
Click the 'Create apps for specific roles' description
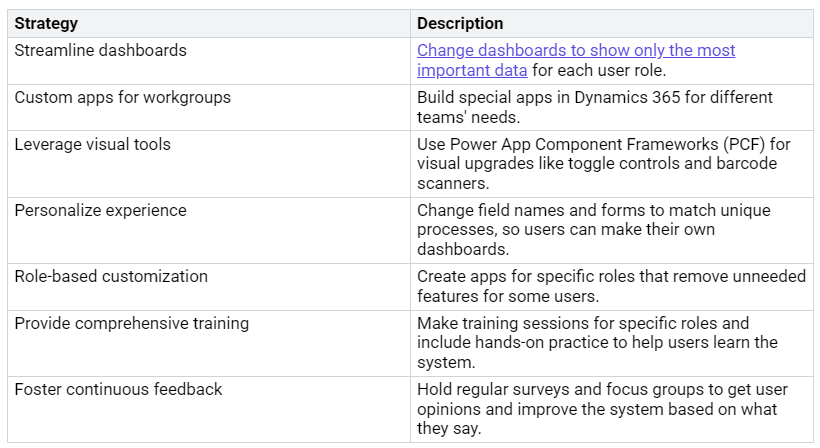(611, 286)
